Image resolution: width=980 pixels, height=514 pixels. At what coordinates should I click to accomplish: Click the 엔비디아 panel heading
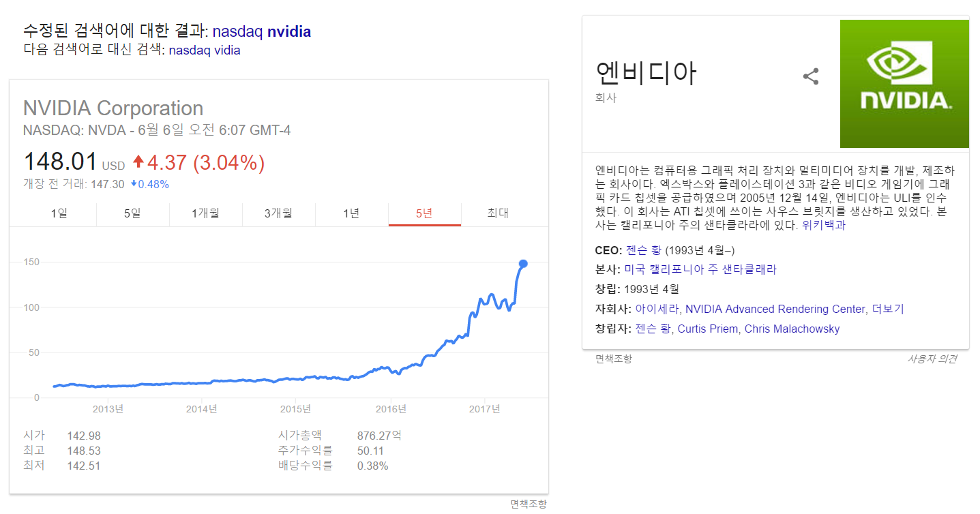coord(647,72)
